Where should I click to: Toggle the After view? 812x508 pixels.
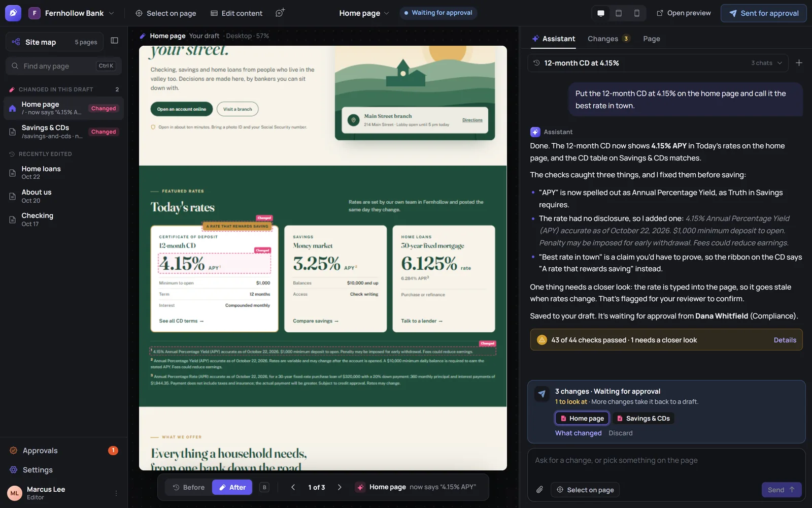click(x=232, y=487)
